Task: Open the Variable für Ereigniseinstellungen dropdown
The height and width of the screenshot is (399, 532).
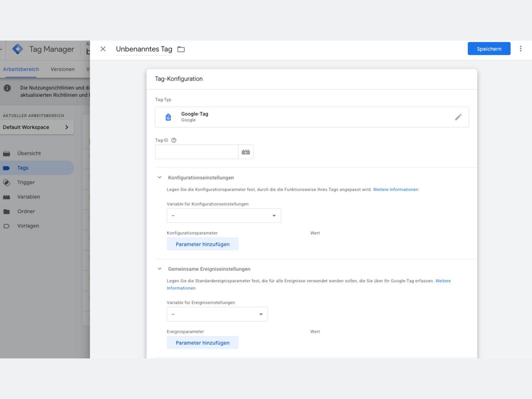Action: coord(217,314)
